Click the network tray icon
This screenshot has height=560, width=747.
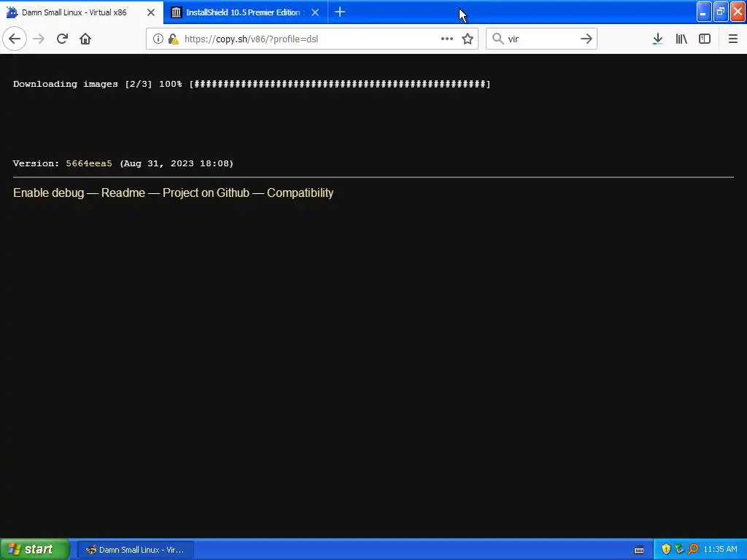pyautogui.click(x=679, y=549)
